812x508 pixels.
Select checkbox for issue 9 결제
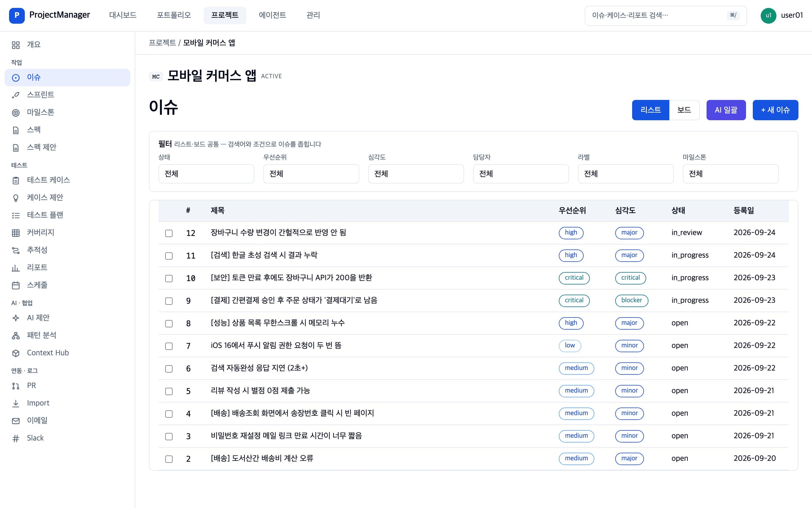point(169,301)
